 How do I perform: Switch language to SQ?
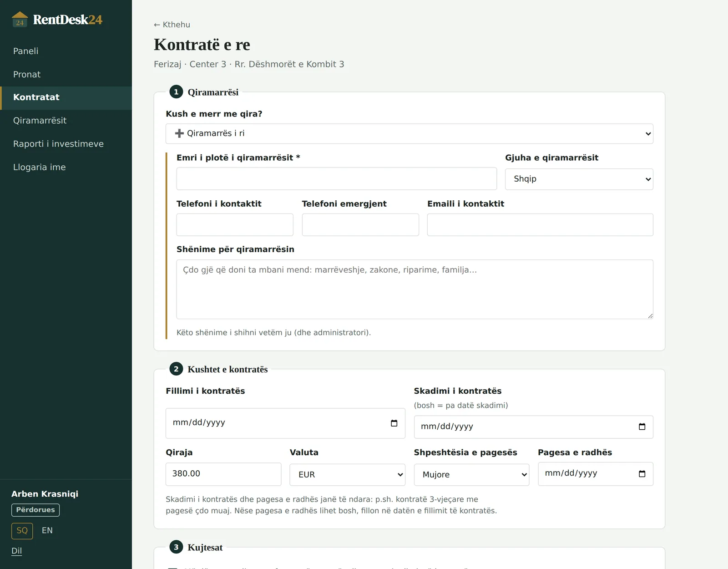pos(22,531)
